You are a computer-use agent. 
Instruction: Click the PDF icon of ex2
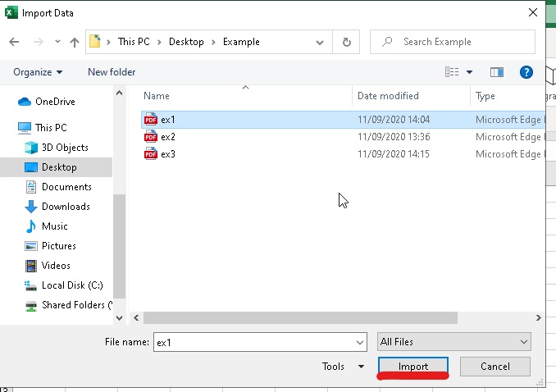[151, 137]
